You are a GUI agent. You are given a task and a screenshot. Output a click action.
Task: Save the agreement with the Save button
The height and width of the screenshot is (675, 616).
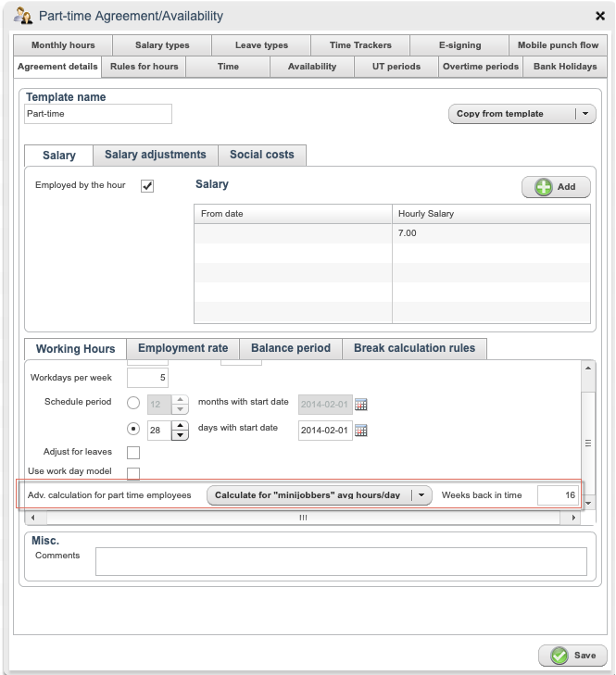(x=572, y=656)
